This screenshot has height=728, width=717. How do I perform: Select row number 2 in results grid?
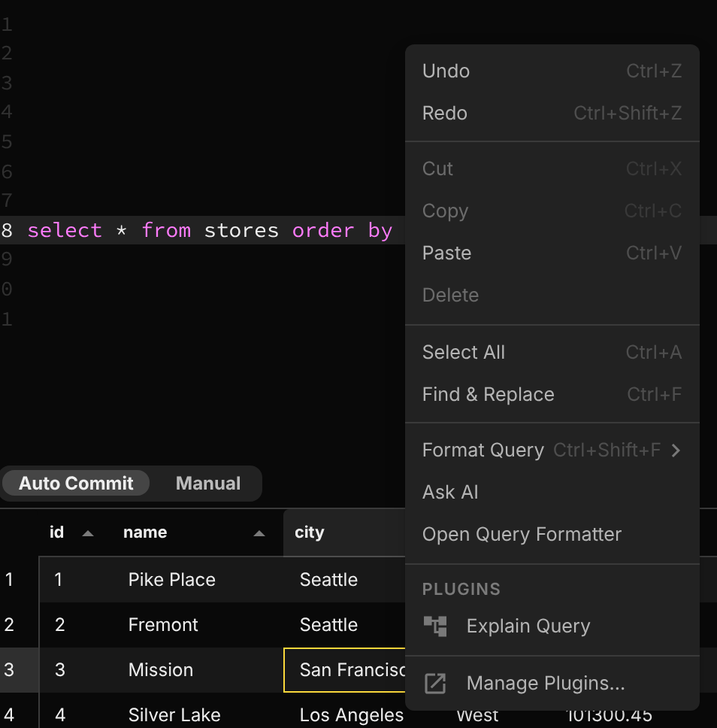click(19, 625)
